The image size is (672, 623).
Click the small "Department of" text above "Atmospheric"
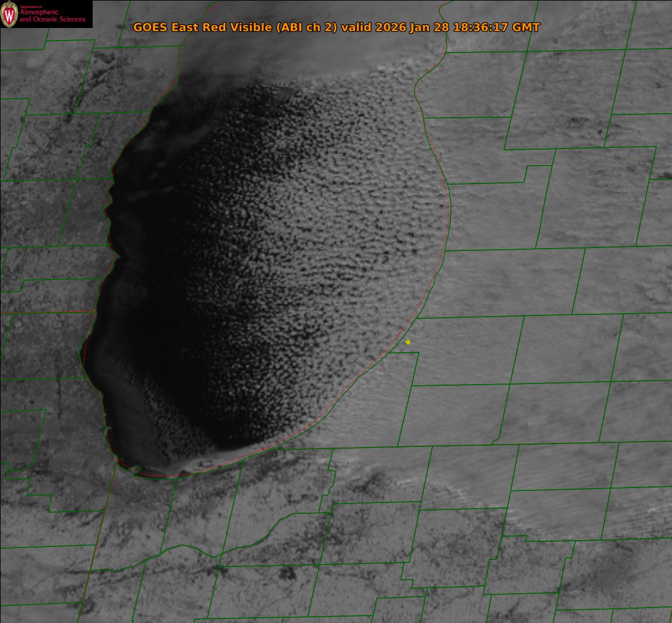click(31, 6)
